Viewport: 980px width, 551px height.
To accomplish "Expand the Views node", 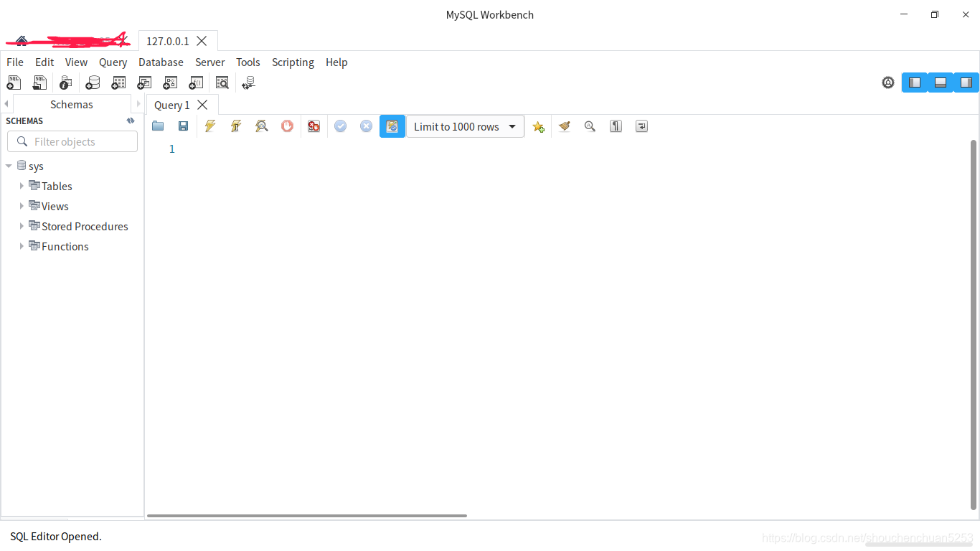I will (22, 206).
